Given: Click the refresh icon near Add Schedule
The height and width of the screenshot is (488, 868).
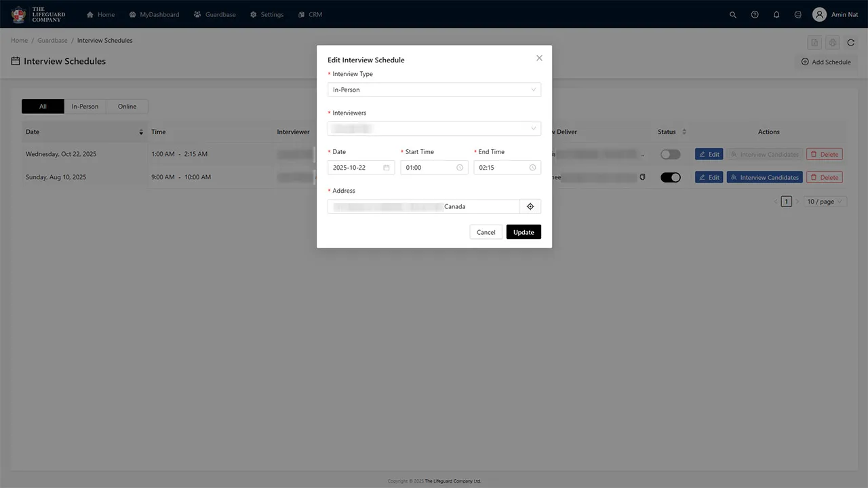Looking at the screenshot, I should [851, 43].
